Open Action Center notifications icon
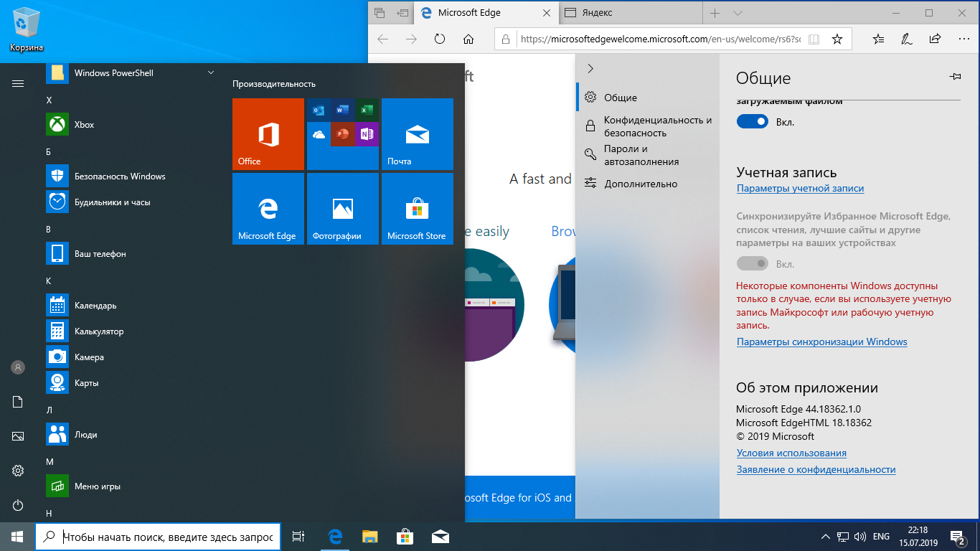This screenshot has height=551, width=980. [x=958, y=536]
